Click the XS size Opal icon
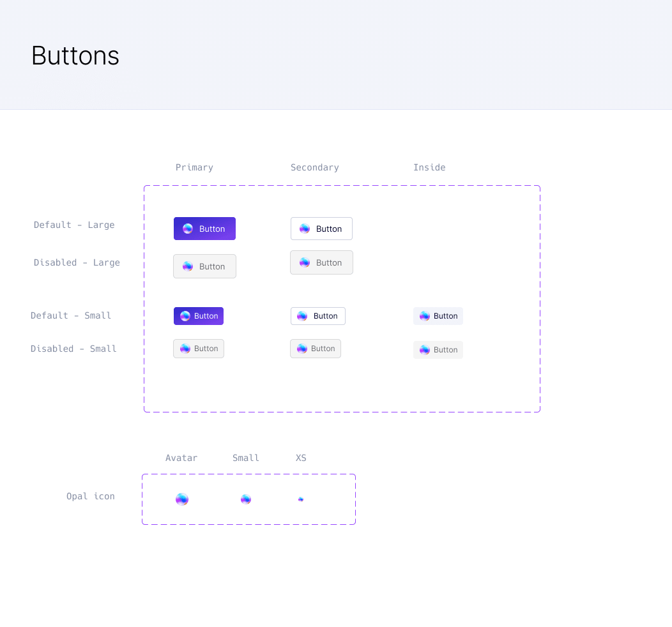 coord(301,499)
